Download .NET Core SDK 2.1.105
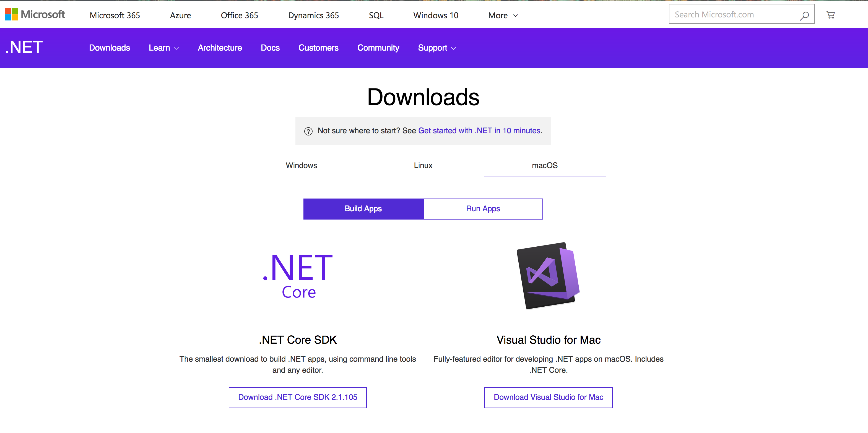Viewport: 868px width, 433px height. (x=298, y=397)
